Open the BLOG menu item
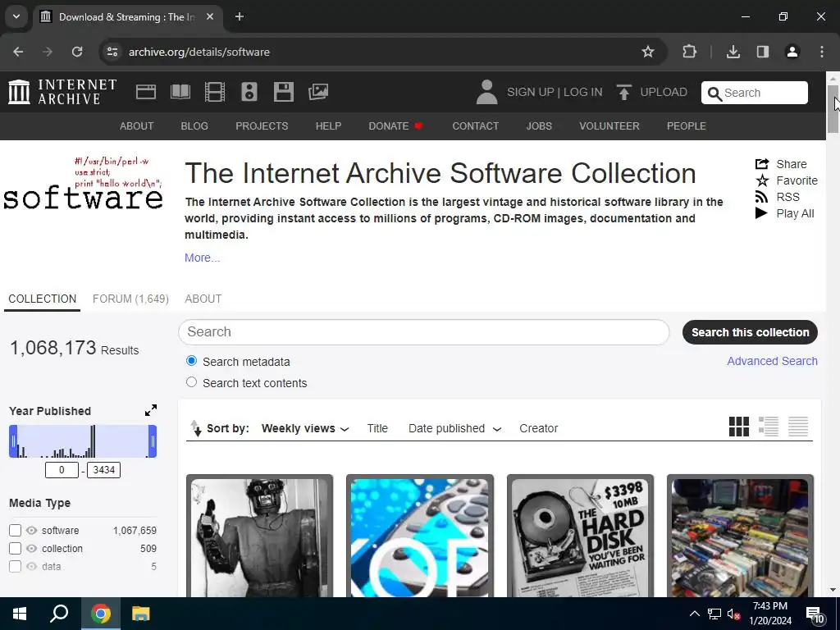Image resolution: width=840 pixels, height=630 pixels. 194,126
